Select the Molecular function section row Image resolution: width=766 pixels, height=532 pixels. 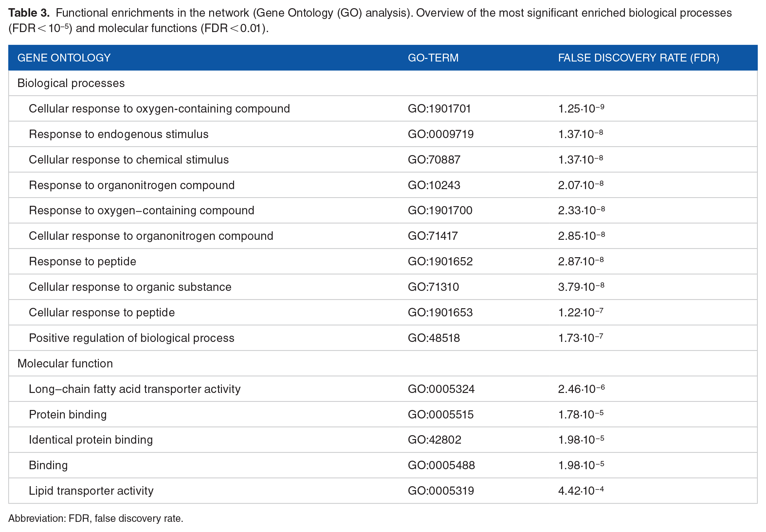tap(382, 363)
